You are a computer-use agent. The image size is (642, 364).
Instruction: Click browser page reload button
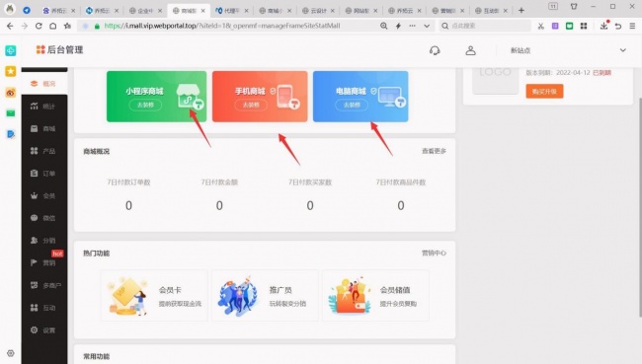pyautogui.click(x=39, y=26)
